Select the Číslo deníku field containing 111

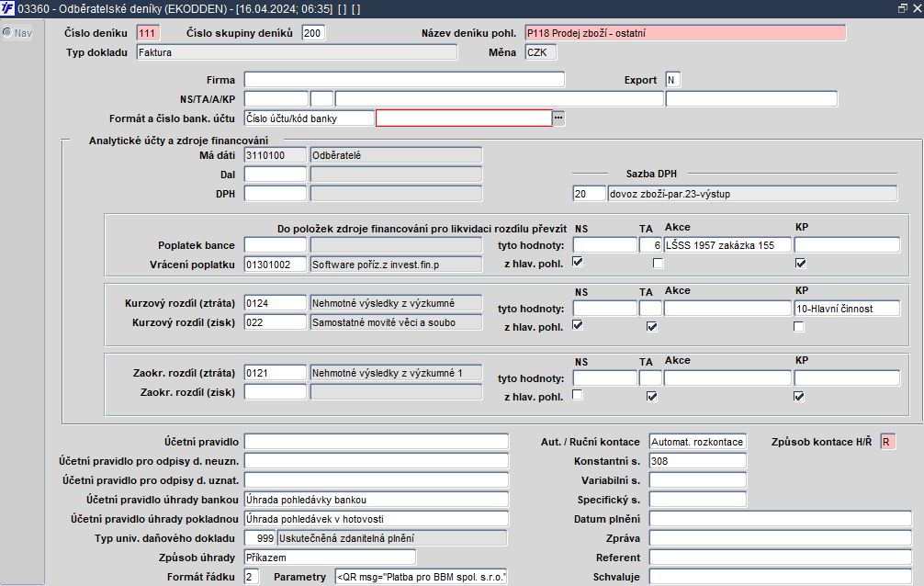pyautogui.click(x=148, y=33)
